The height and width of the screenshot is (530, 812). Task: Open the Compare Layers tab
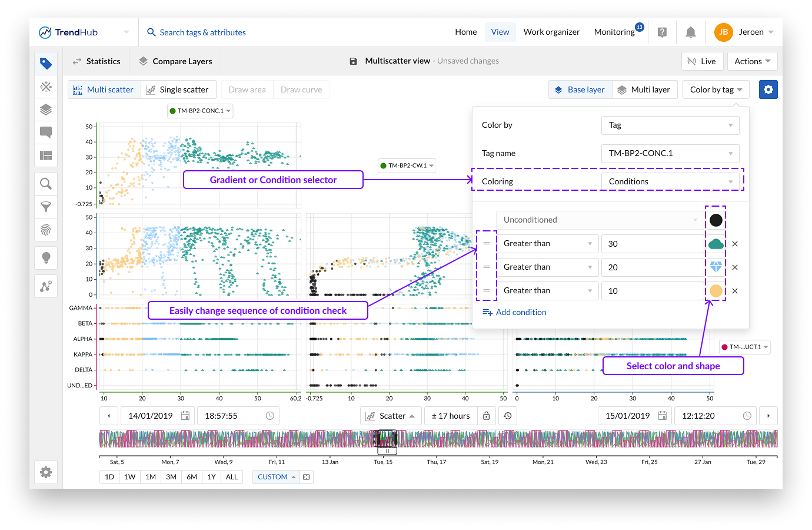tap(175, 61)
